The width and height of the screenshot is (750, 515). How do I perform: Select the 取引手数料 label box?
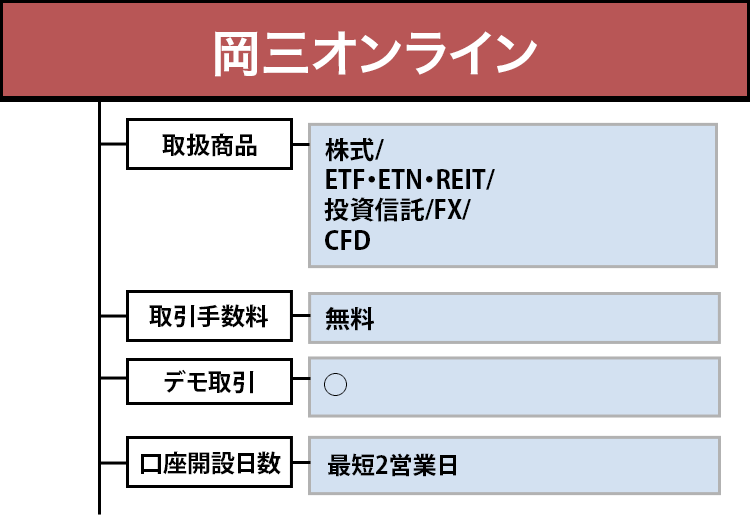click(209, 317)
